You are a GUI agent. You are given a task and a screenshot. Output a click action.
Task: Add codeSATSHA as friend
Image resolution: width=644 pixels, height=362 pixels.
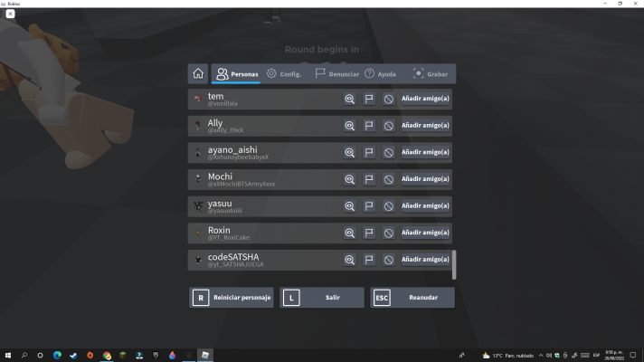point(425,259)
